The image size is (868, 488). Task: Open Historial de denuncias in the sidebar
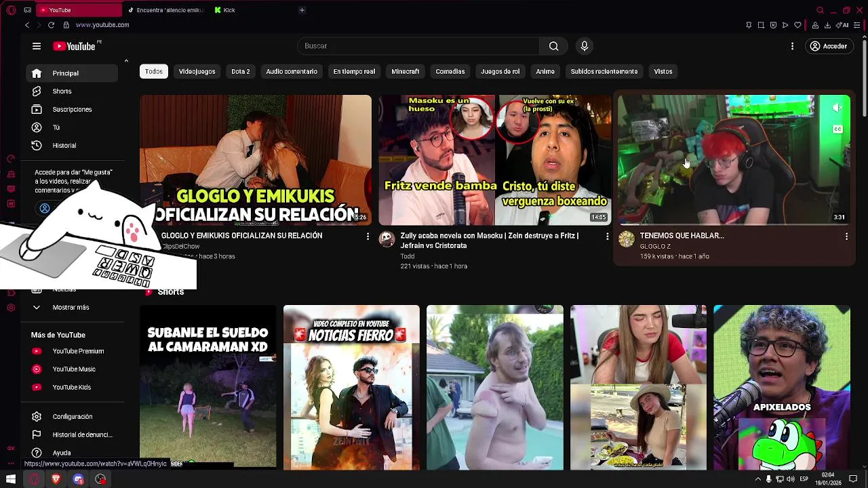[71, 434]
